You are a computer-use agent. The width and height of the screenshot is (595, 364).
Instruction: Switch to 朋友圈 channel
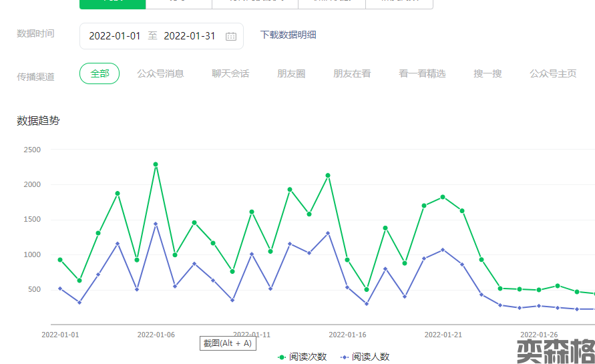coord(291,73)
